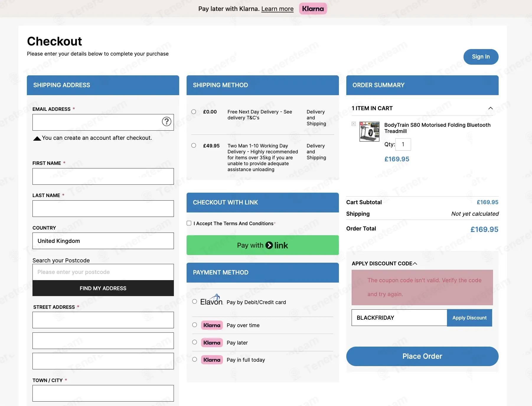This screenshot has height=406, width=532.
Task: Click the email help question mark icon
Action: click(x=167, y=121)
